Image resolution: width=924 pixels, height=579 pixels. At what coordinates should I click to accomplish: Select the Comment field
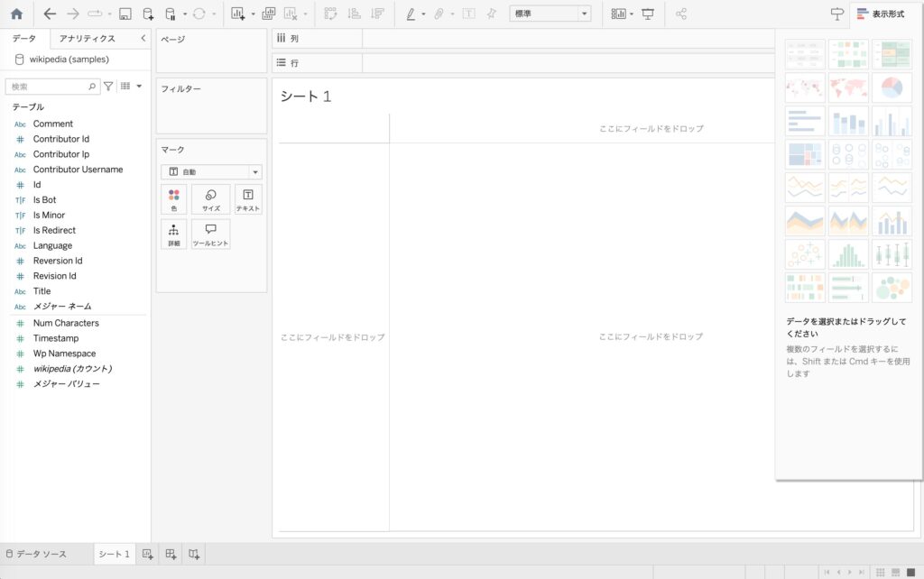[x=53, y=124]
